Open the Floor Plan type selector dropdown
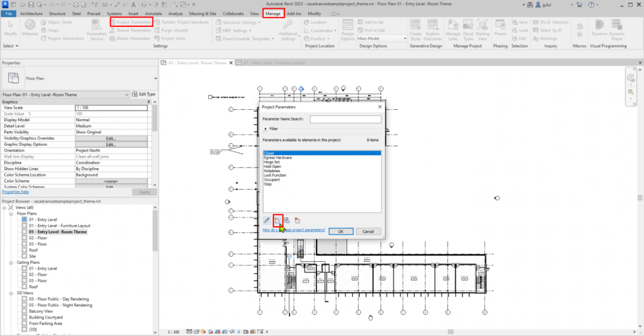The height and width of the screenshot is (336, 644). coord(155,79)
